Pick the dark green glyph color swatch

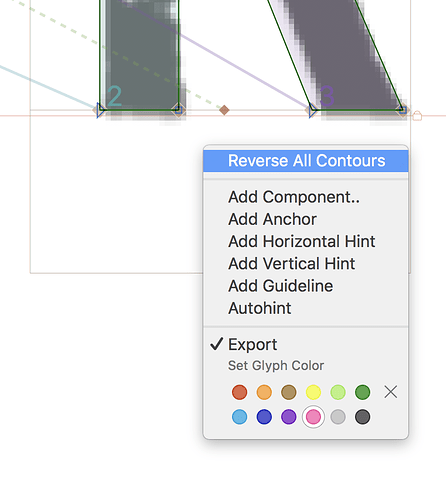click(363, 392)
